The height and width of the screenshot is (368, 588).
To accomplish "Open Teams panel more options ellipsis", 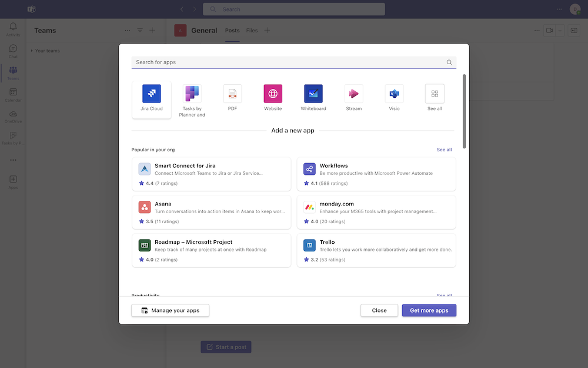I will tap(128, 31).
